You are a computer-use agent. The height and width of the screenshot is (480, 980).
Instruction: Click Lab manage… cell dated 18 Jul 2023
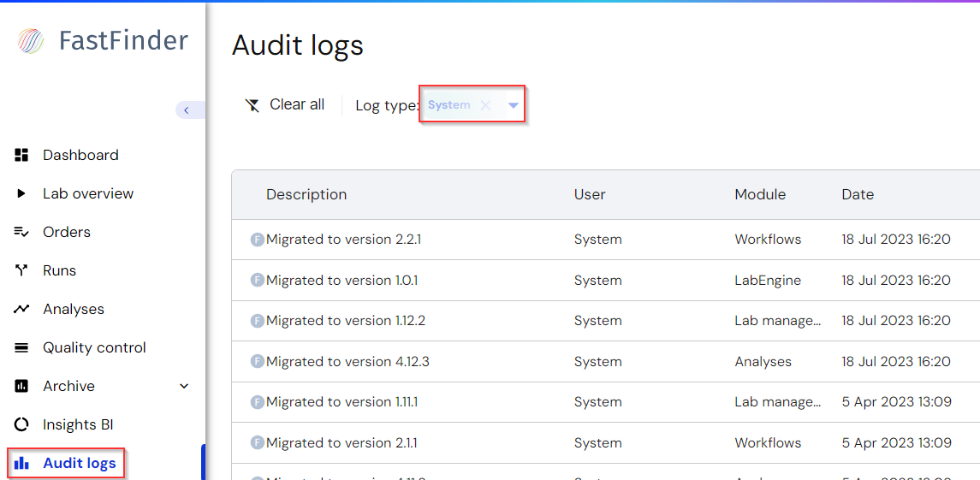tap(777, 321)
